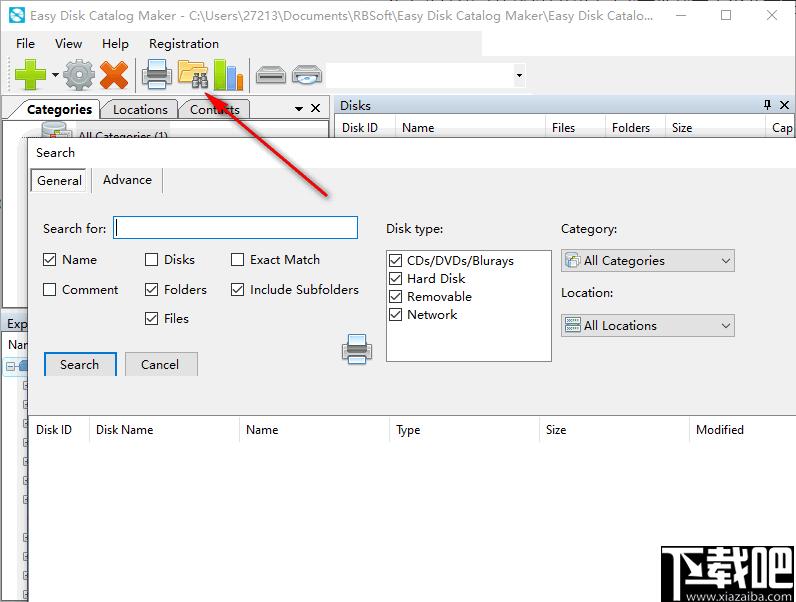
Task: Click the red X delete icon
Action: [x=114, y=75]
